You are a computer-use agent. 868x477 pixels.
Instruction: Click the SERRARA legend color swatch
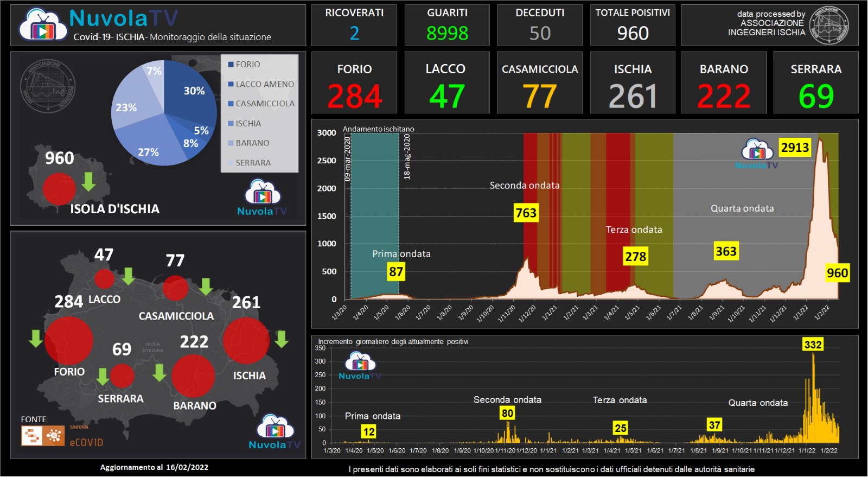(231, 163)
